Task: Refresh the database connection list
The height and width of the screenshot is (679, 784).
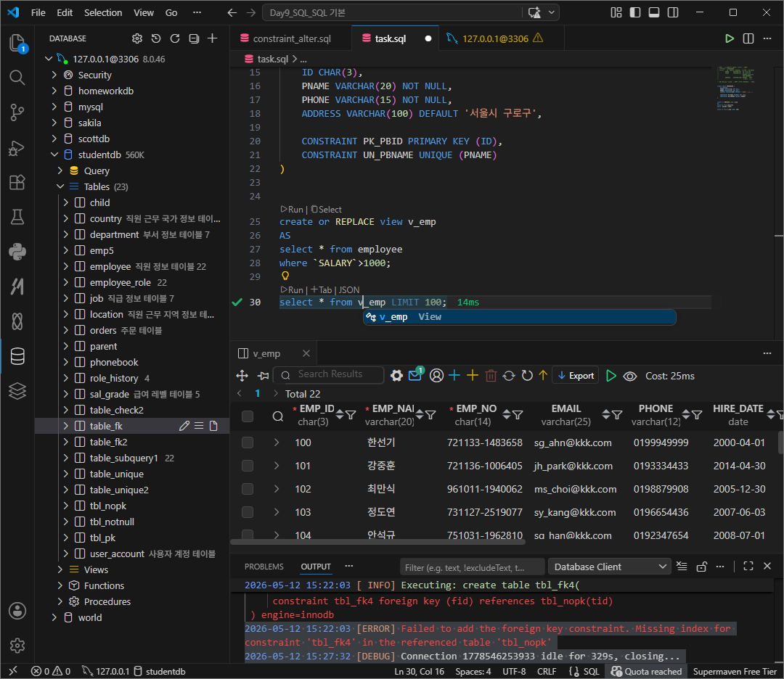Action: click(x=175, y=38)
